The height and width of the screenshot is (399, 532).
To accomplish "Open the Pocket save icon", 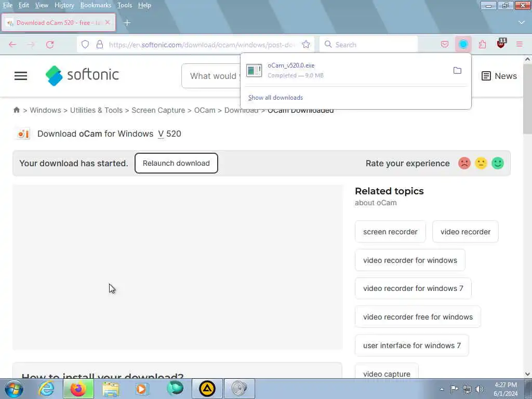I will click(445, 45).
